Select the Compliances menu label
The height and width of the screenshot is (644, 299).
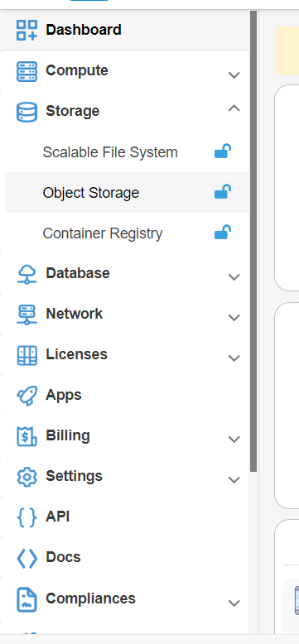90,598
